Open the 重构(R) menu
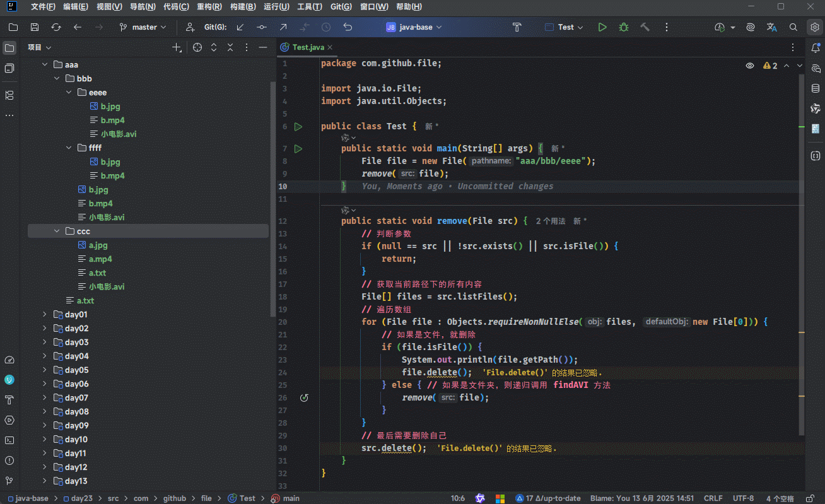This screenshot has width=825, height=504. (x=209, y=7)
